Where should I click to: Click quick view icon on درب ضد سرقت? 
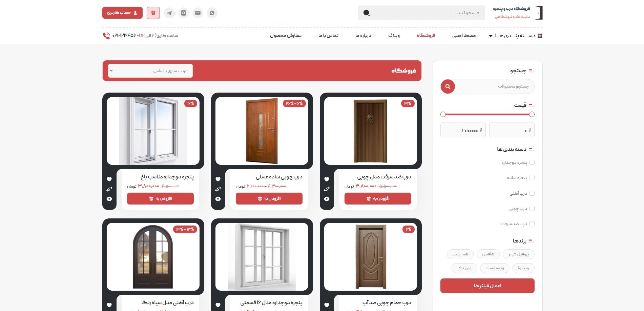click(327, 199)
